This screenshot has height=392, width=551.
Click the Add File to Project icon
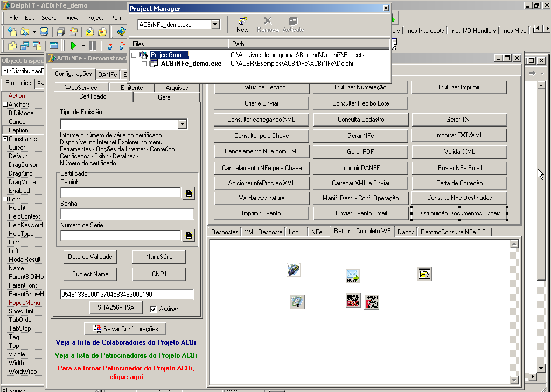pyautogui.click(x=90, y=32)
